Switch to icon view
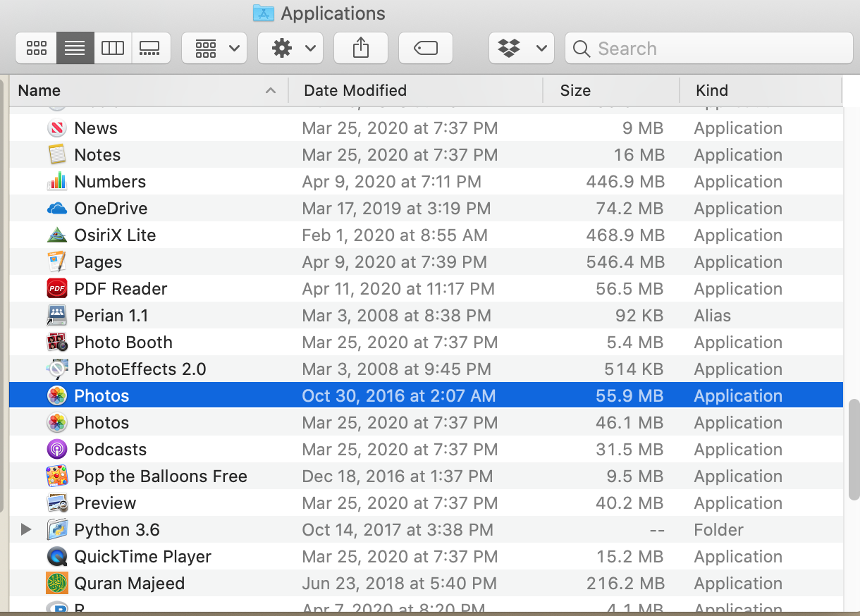The height and width of the screenshot is (616, 860). (x=36, y=48)
